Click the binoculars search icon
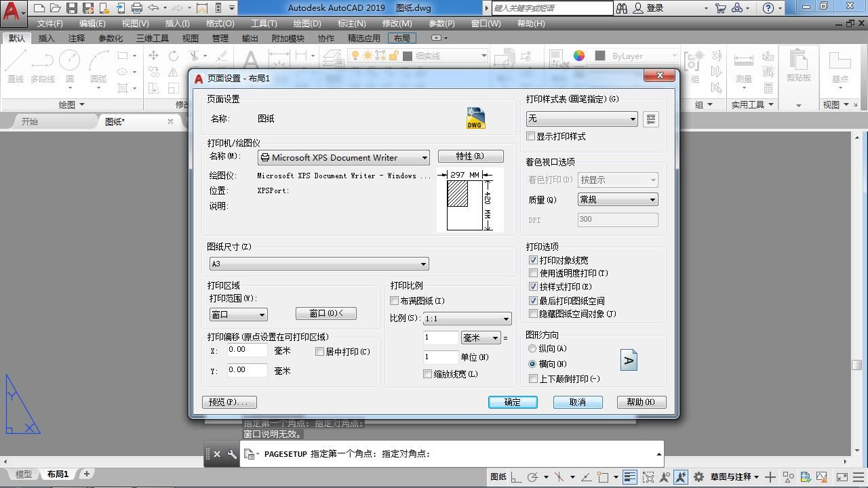868x488 pixels. click(x=622, y=8)
